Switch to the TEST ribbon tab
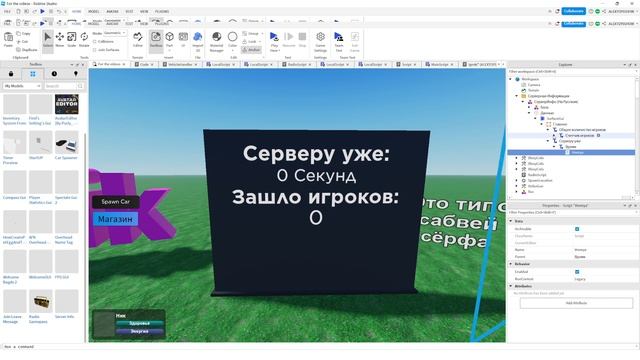This screenshot has width=640, height=360. (x=129, y=11)
